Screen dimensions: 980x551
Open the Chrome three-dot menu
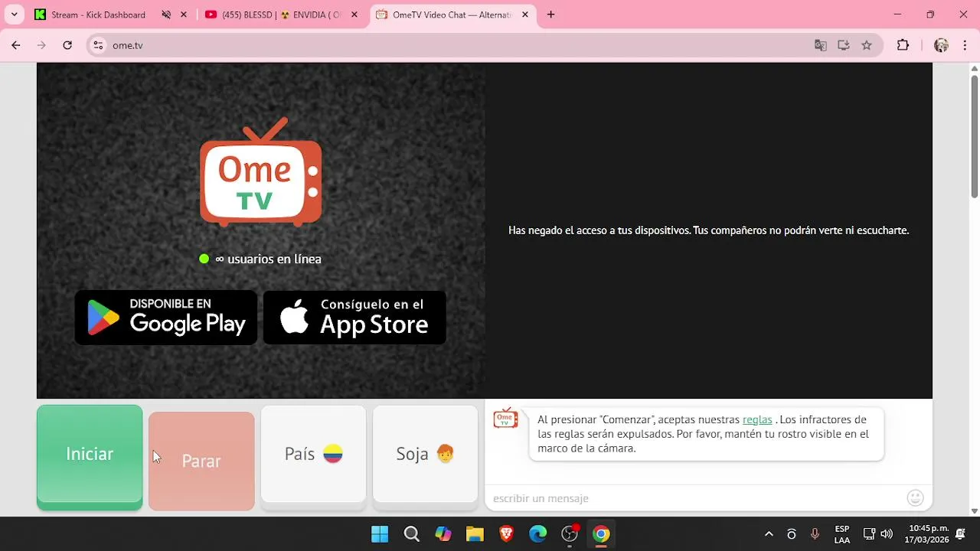click(963, 45)
